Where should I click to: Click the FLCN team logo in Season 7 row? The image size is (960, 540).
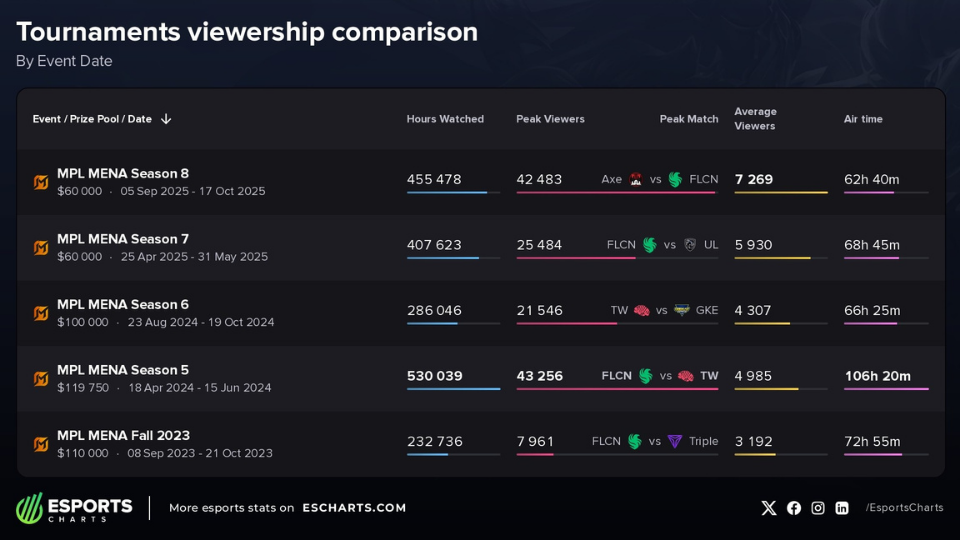tap(650, 245)
